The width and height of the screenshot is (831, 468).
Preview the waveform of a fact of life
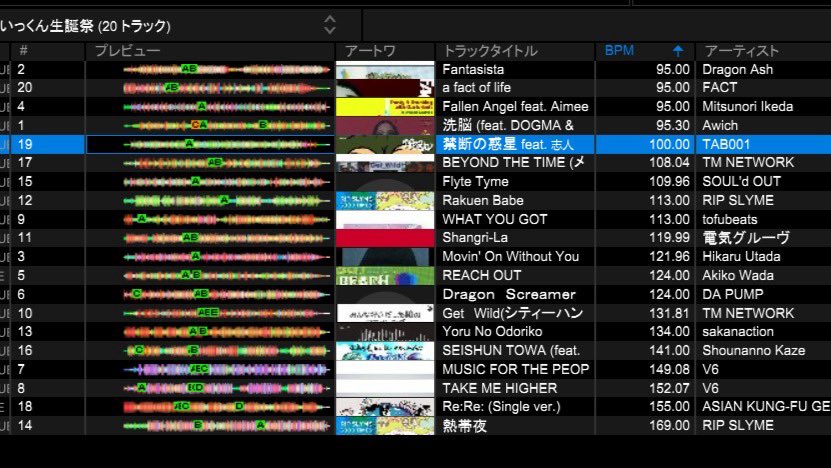[227, 87]
